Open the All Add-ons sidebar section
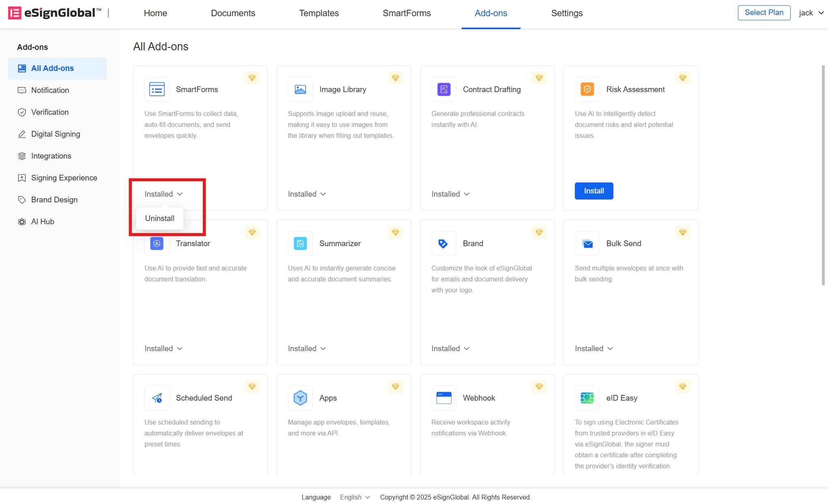828x504 pixels. click(57, 68)
